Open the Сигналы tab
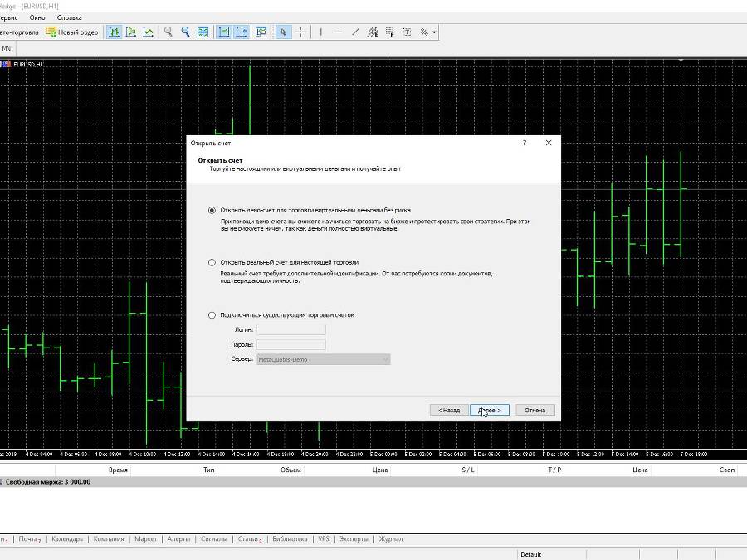 tap(214, 538)
